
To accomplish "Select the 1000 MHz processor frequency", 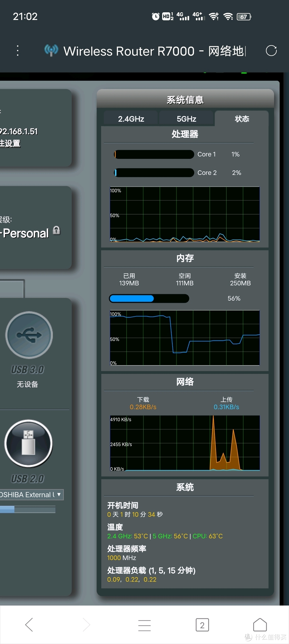I will [x=121, y=558].
